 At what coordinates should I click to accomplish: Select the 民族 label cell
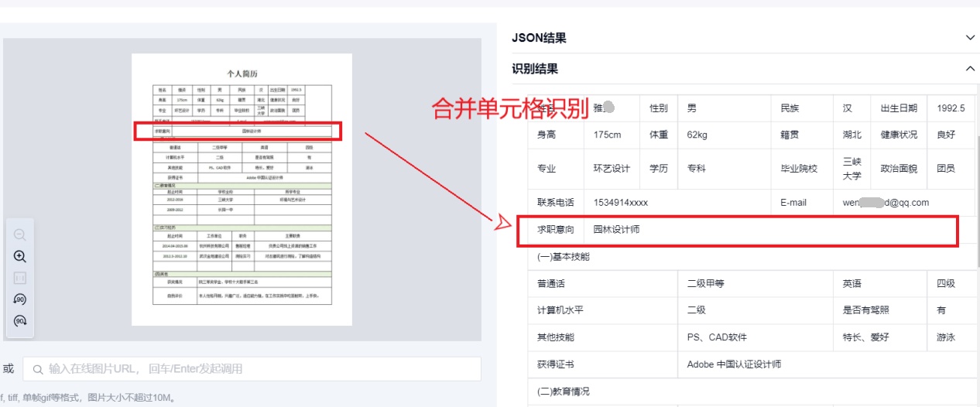coord(802,108)
